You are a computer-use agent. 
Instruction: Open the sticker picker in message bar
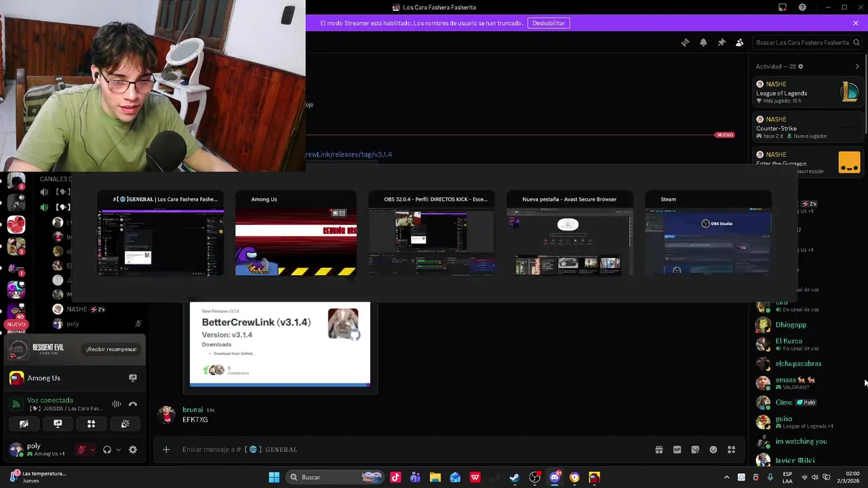(695, 449)
